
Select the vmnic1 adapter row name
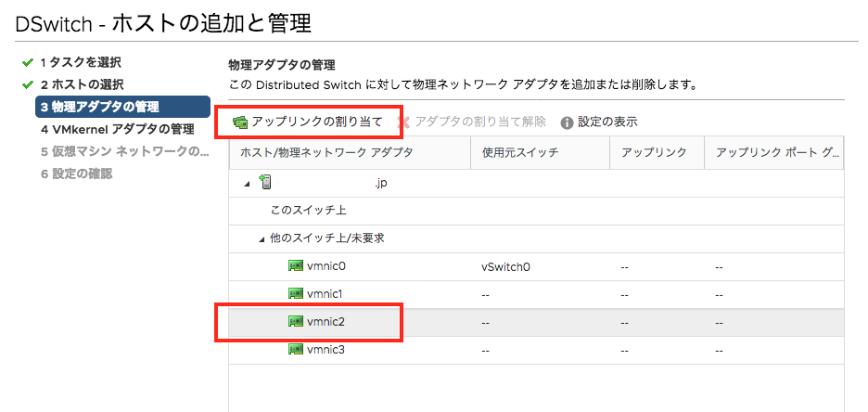[325, 293]
